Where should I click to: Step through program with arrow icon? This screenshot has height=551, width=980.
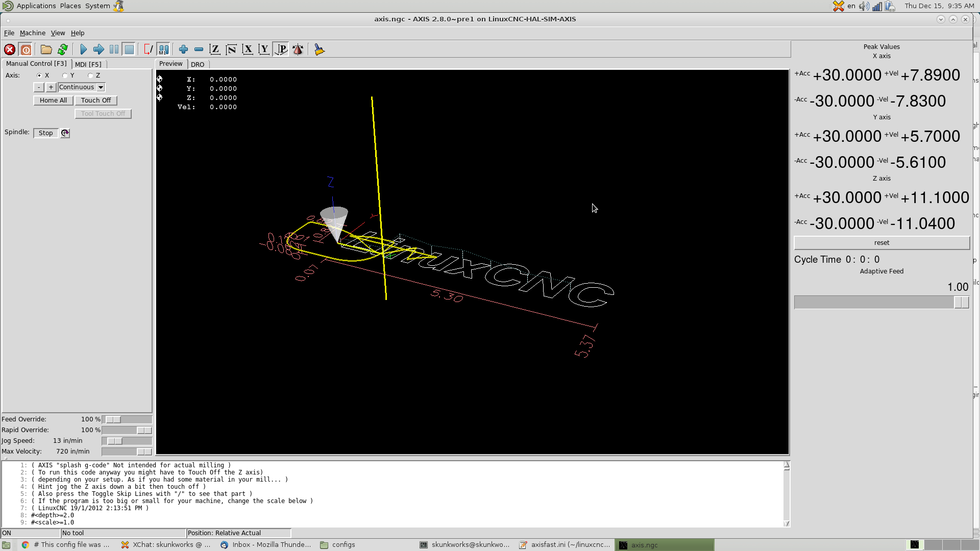pos(99,49)
